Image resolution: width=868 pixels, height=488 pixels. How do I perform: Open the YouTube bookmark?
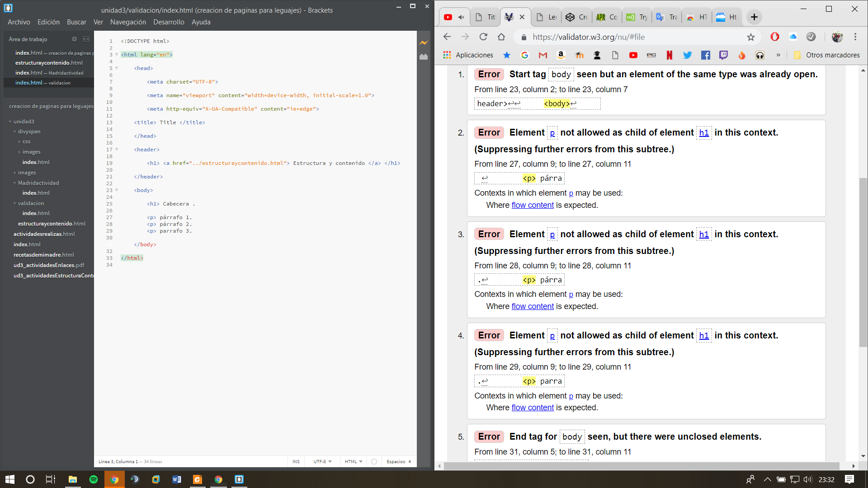click(x=633, y=55)
